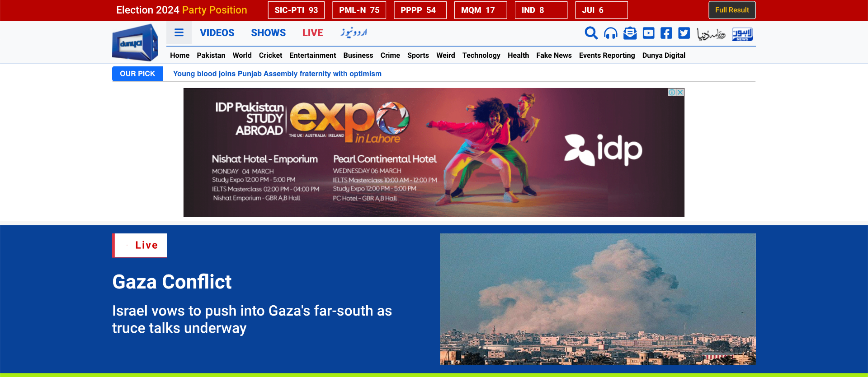Viewport: 868px width, 377px height.
Task: Click the Dunya News logo
Action: click(135, 42)
